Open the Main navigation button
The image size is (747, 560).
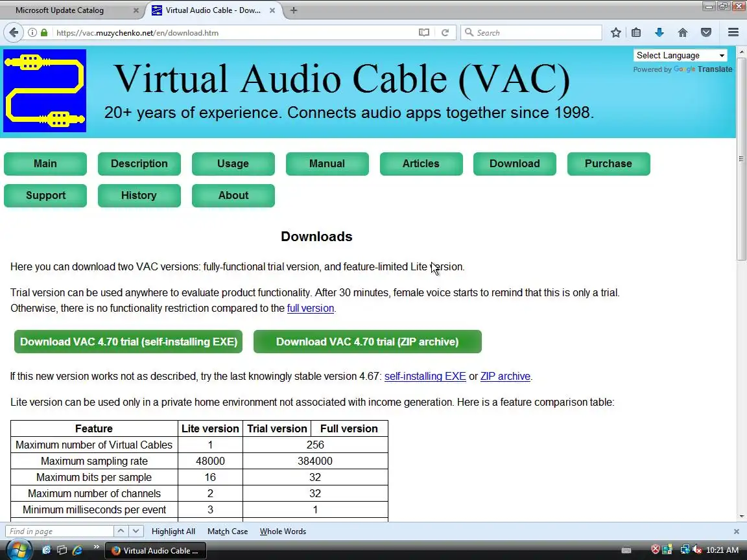(45, 164)
